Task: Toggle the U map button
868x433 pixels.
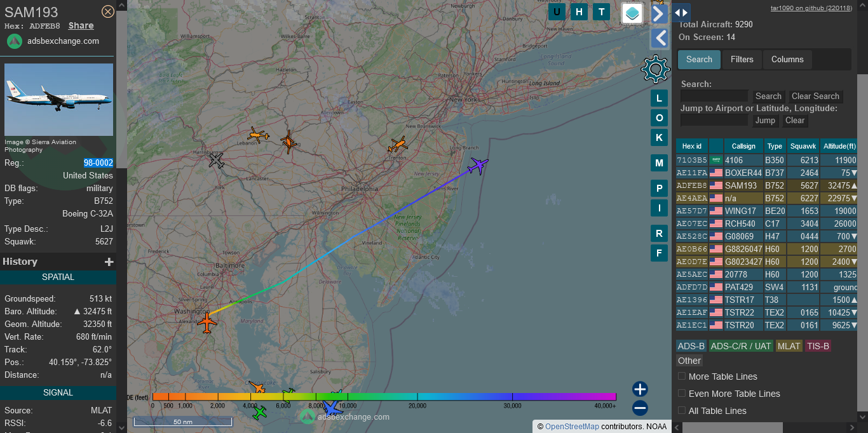Action: 557,12
